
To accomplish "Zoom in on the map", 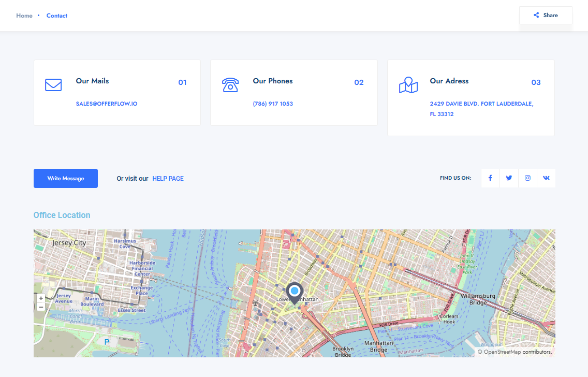I will point(41,298).
